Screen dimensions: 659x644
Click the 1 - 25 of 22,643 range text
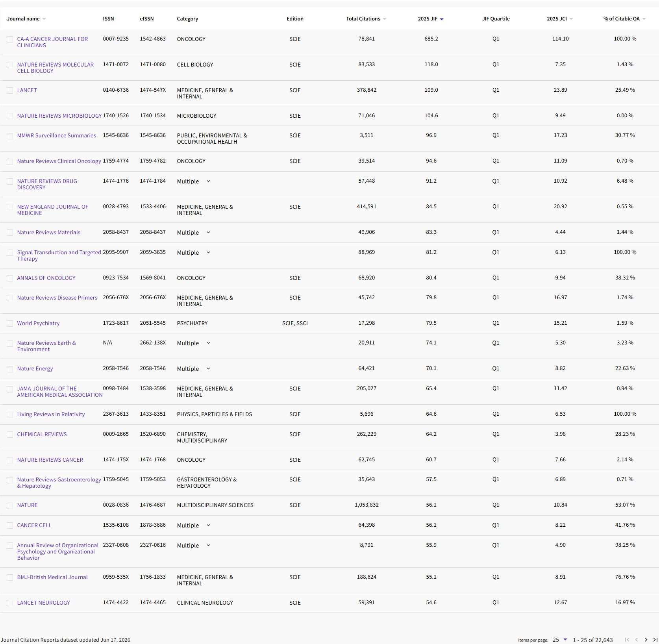point(592,640)
